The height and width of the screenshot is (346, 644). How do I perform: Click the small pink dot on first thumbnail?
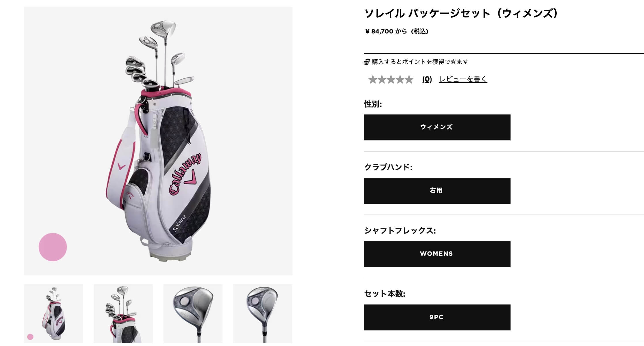tap(30, 337)
